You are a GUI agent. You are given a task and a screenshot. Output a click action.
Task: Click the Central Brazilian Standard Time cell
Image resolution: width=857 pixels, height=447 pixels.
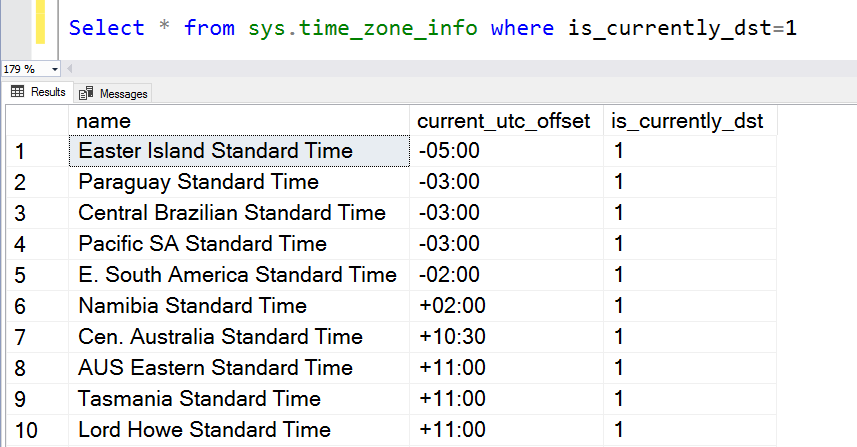(x=239, y=213)
